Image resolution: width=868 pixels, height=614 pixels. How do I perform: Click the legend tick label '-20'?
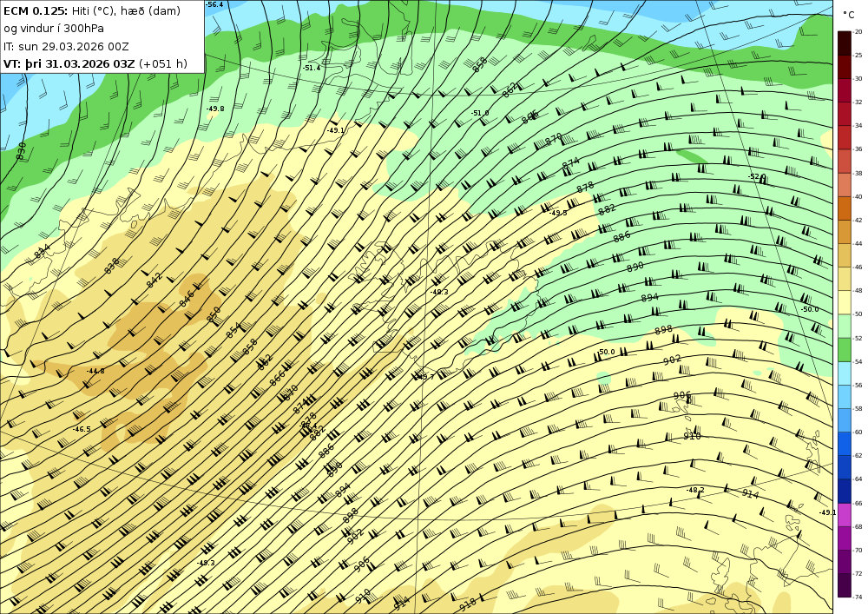pyautogui.click(x=858, y=32)
